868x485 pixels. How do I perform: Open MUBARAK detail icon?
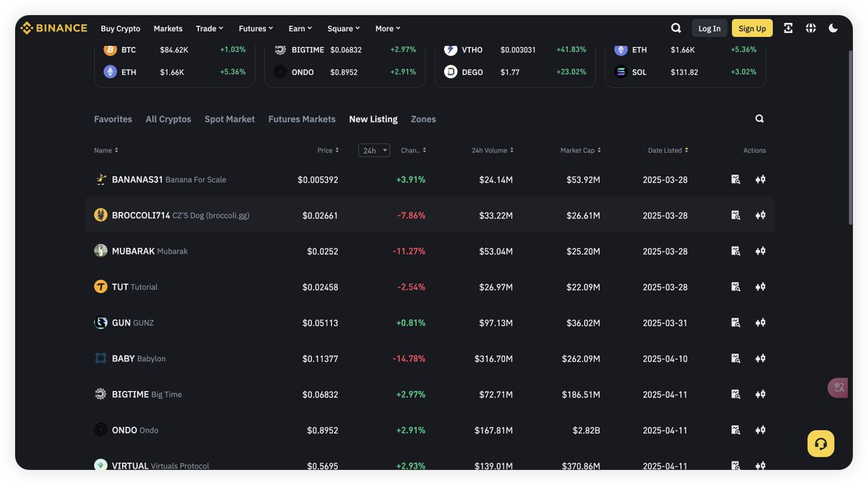click(x=736, y=251)
